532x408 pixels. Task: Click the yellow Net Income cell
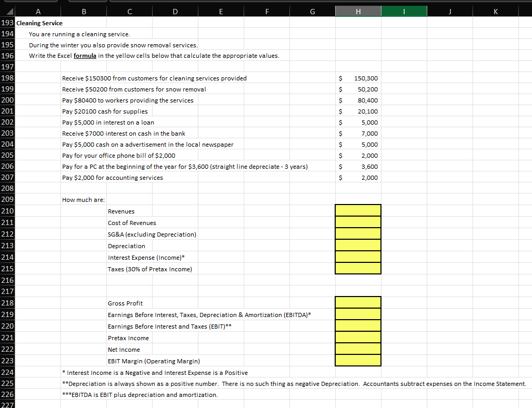[358, 349]
